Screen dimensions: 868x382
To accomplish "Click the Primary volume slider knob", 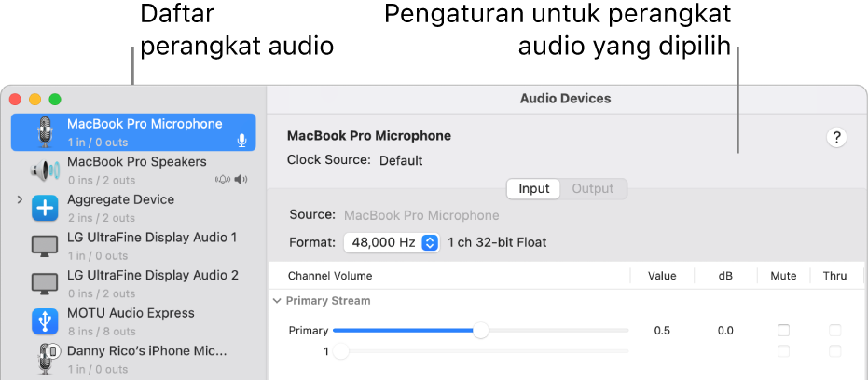I will click(x=480, y=331).
